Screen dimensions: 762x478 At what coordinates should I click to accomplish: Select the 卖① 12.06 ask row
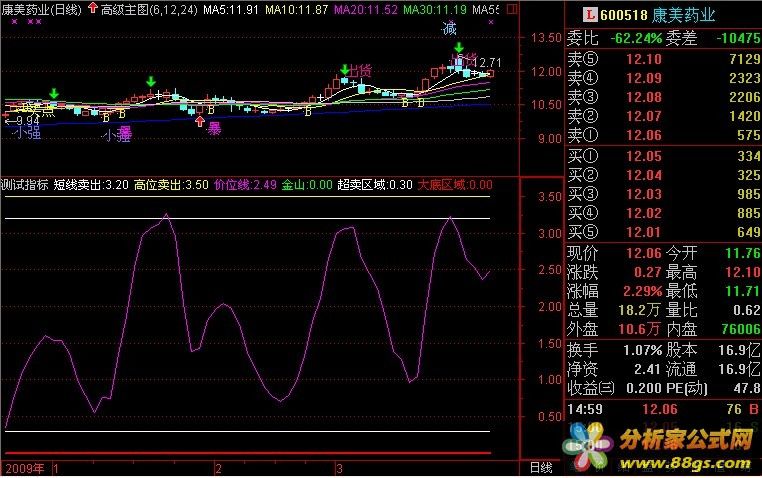pyautogui.click(x=663, y=135)
